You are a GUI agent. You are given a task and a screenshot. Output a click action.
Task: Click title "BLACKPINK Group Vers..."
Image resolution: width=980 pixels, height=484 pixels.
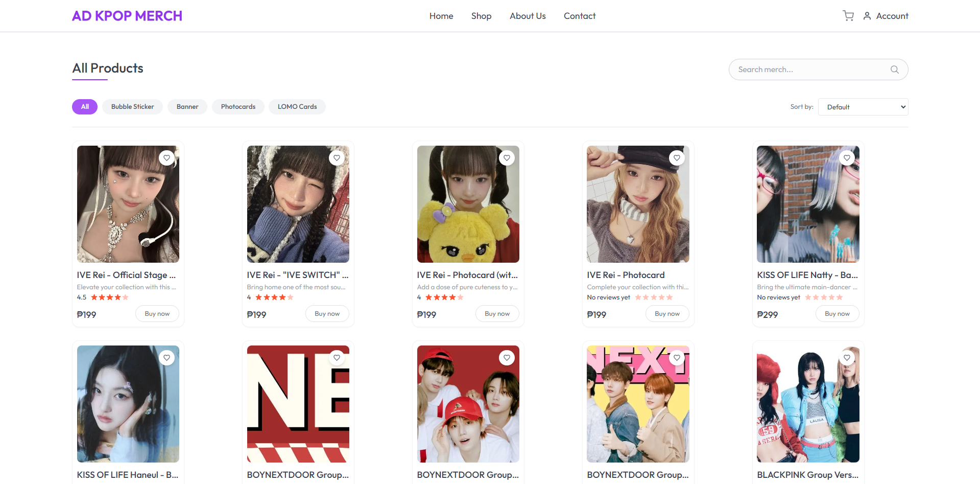[808, 475]
